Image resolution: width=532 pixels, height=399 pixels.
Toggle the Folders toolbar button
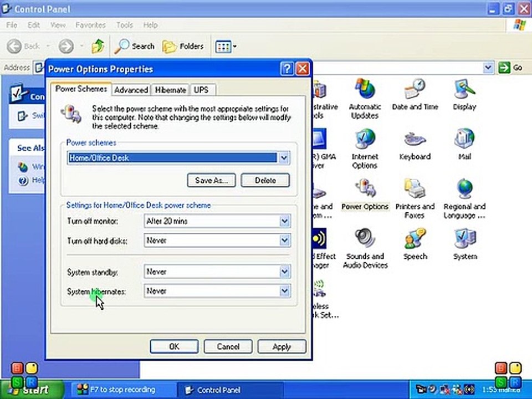[183, 46]
